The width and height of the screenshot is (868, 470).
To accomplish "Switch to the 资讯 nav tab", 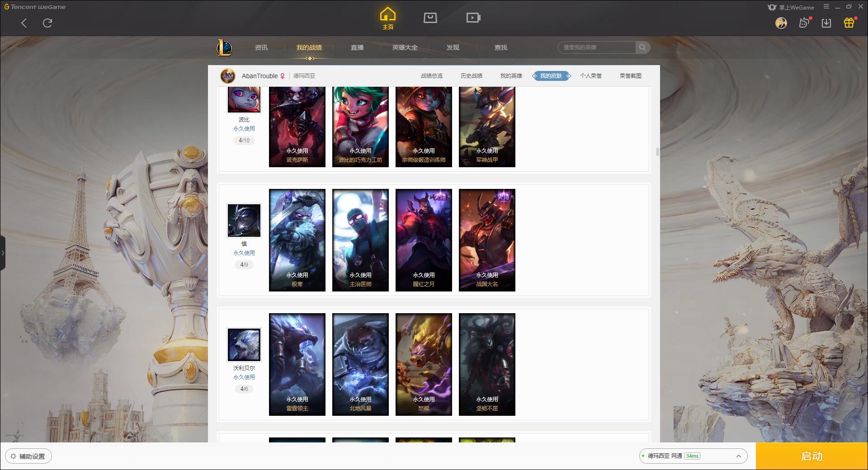I will pos(261,47).
